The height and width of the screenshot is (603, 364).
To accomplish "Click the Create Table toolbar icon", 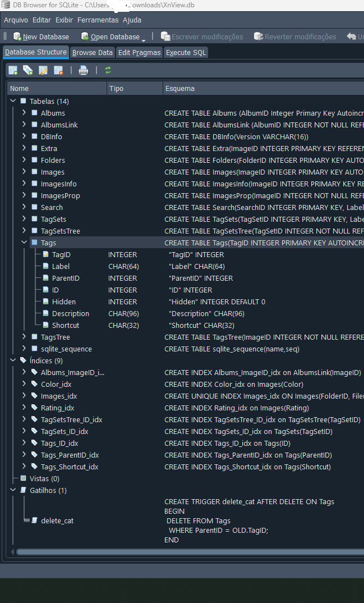I will coord(13,70).
